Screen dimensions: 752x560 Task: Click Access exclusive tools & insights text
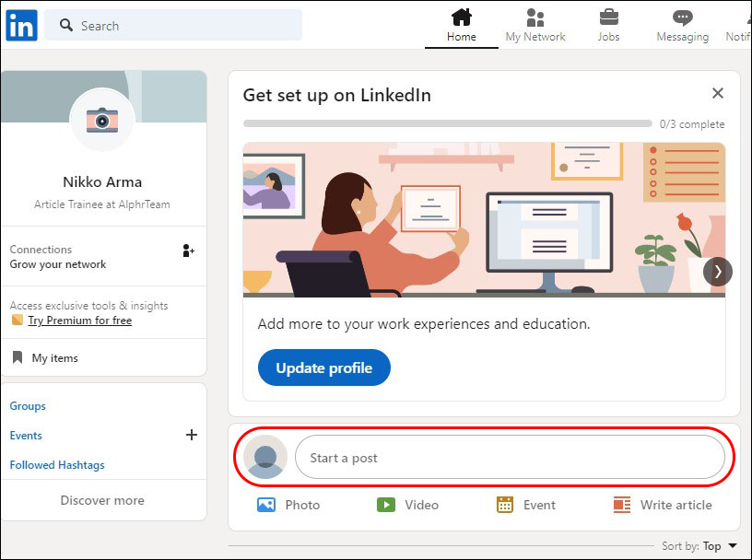[88, 306]
